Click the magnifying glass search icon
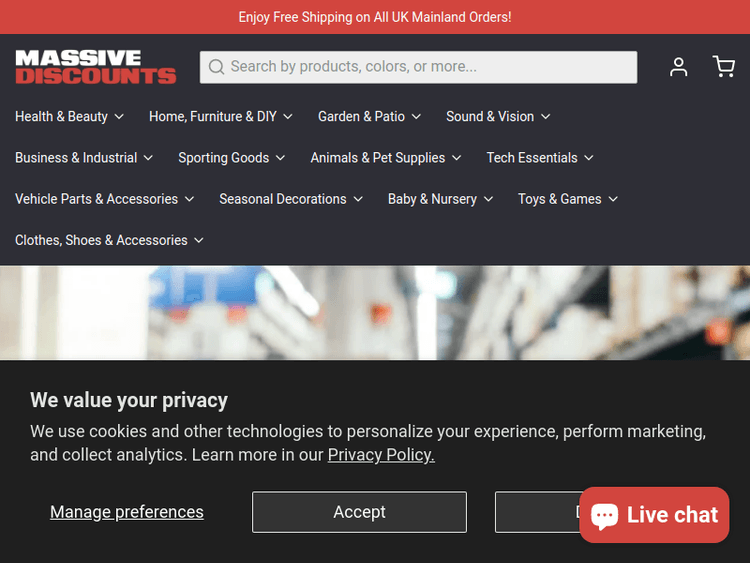Screen dimensions: 750x563 tap(216, 67)
